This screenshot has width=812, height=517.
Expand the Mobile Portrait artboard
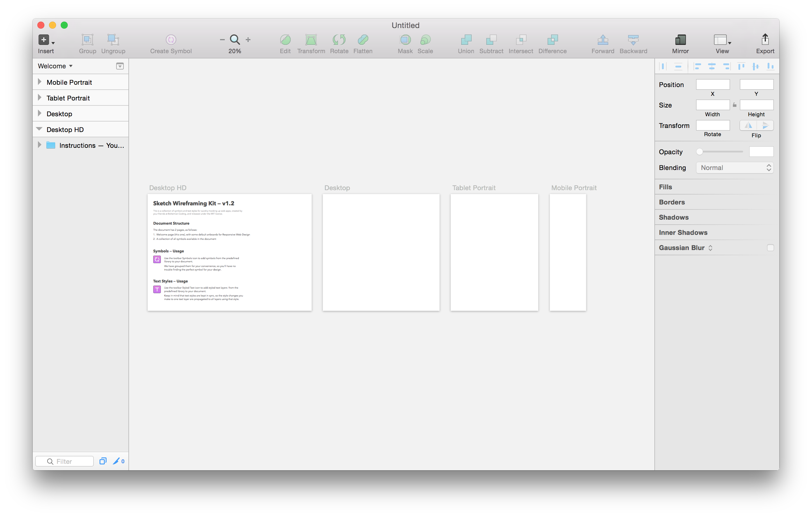[x=39, y=82]
